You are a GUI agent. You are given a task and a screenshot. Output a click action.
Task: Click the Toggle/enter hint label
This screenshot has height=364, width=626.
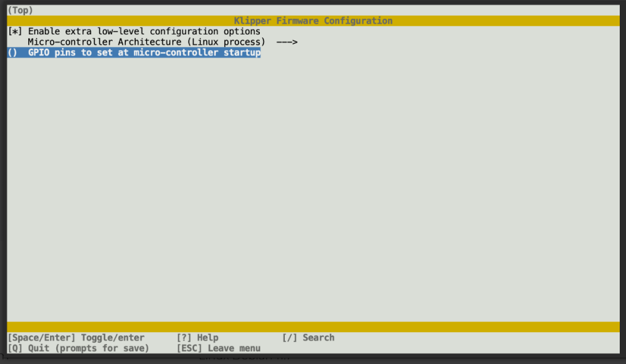pos(113,338)
